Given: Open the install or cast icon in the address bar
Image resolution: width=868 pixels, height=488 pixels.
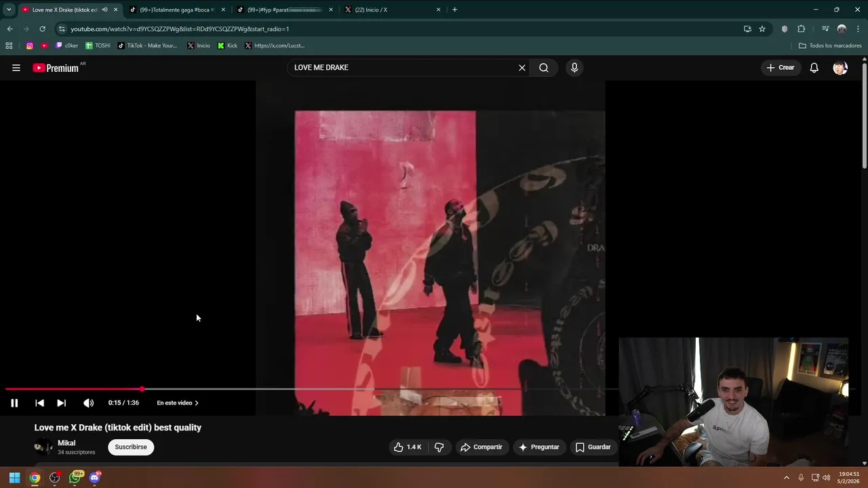Looking at the screenshot, I should 747,28.
